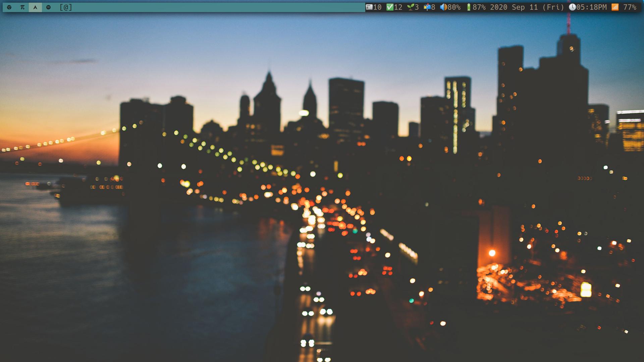Viewport: 644px width, 362px height.
Task: Click the 77% wifi strength text
Action: click(x=630, y=7)
